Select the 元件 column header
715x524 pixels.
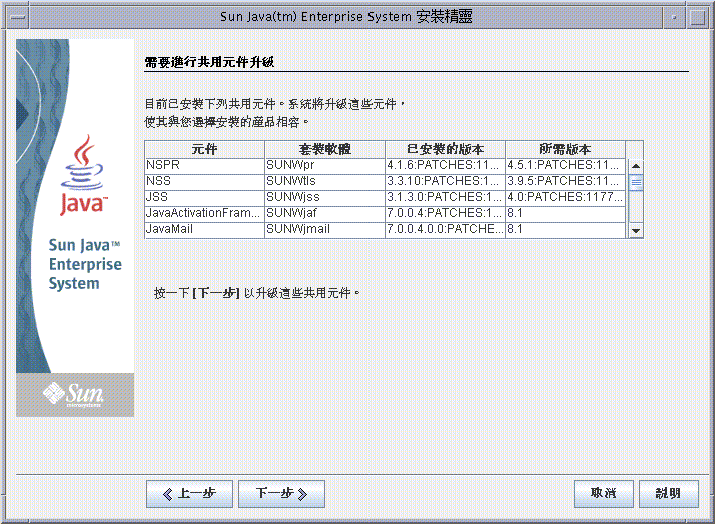(x=204, y=149)
